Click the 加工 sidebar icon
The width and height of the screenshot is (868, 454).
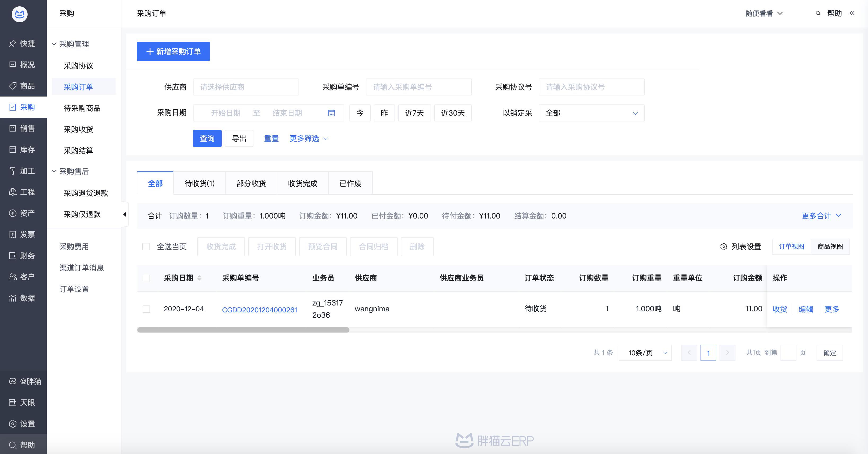[x=23, y=171]
